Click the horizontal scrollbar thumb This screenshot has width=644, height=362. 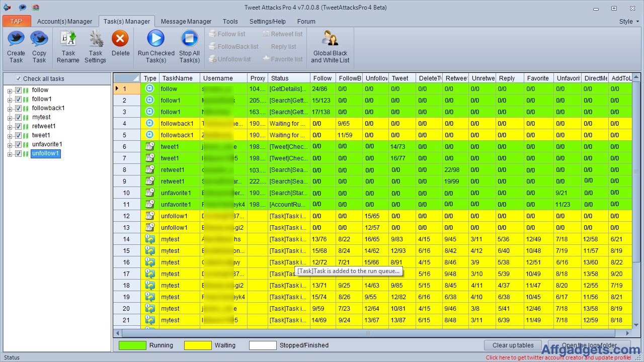click(x=369, y=333)
